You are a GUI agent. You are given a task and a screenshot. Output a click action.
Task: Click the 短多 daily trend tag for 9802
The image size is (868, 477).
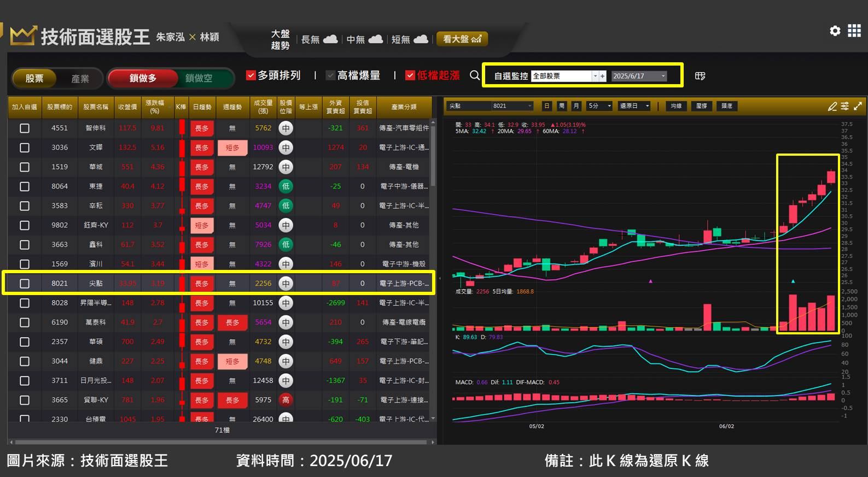coord(202,225)
